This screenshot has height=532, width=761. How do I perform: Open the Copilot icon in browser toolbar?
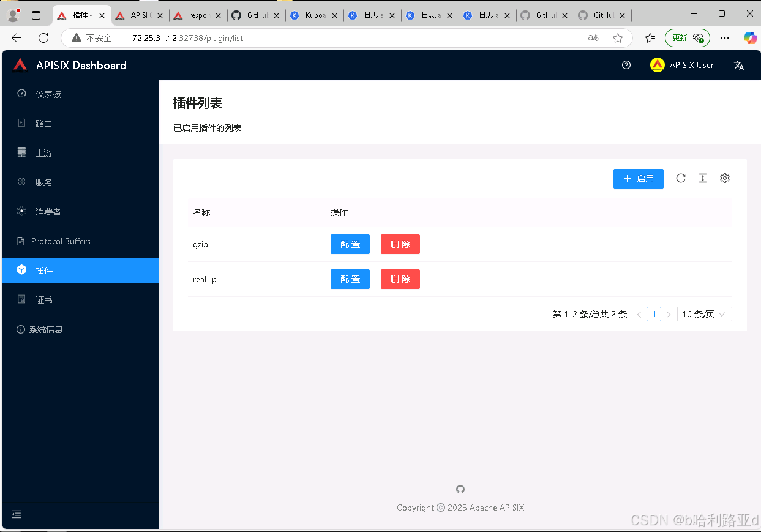tap(750, 38)
